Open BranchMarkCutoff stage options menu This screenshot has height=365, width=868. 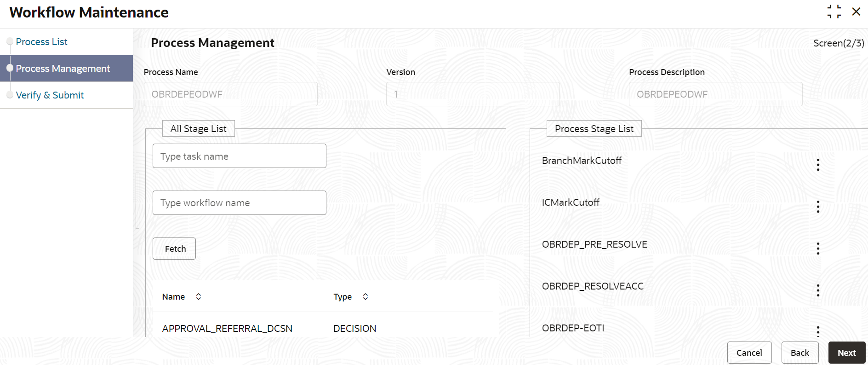point(818,165)
